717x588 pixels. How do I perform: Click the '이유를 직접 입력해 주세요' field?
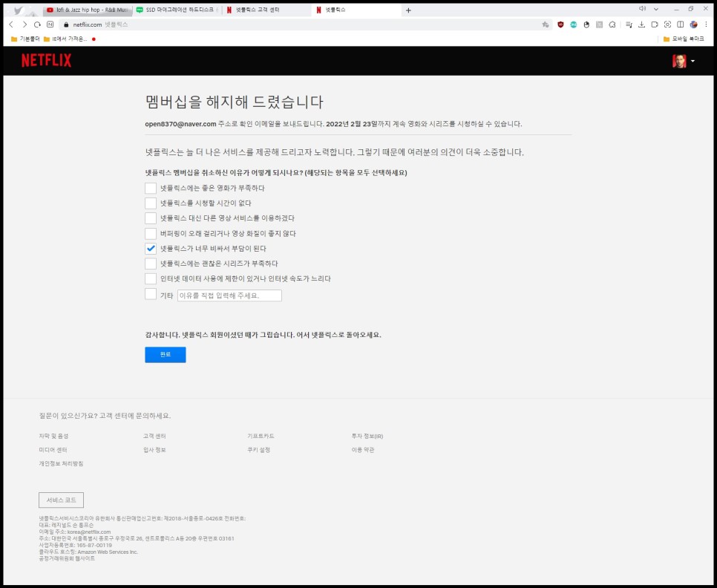click(229, 295)
